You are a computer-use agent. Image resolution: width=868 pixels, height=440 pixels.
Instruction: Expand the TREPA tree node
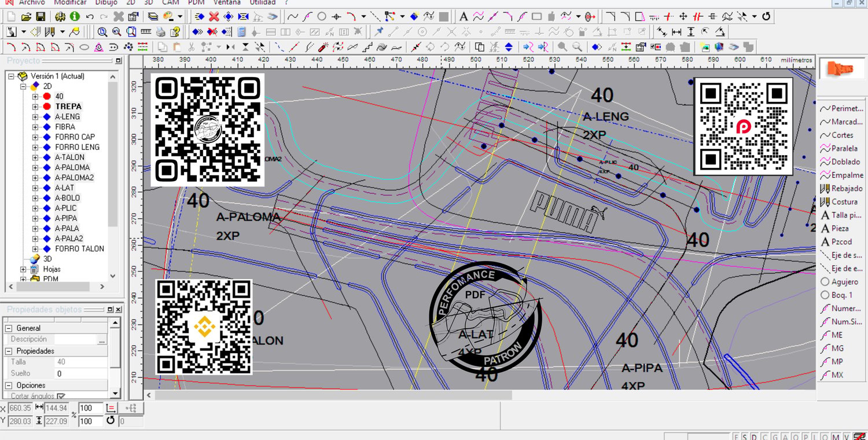pos(35,107)
